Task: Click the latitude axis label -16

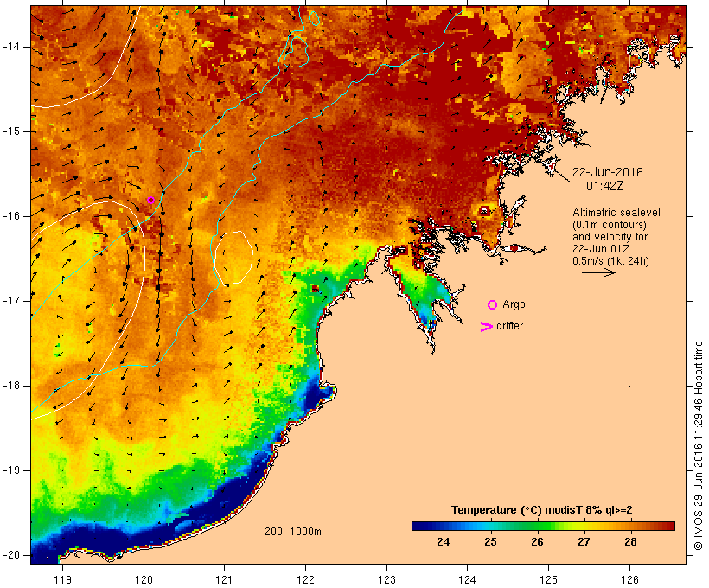Action: (x=11, y=216)
